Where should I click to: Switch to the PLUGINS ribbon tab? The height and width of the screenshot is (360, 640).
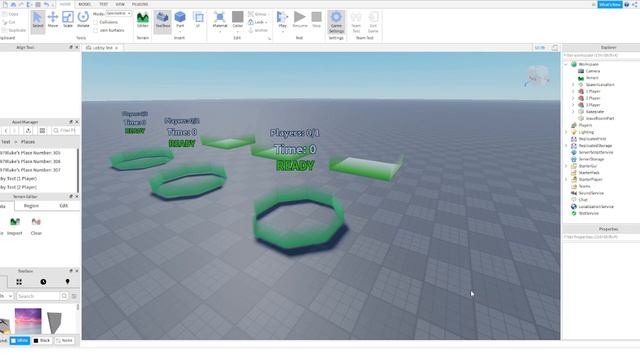pos(140,4)
